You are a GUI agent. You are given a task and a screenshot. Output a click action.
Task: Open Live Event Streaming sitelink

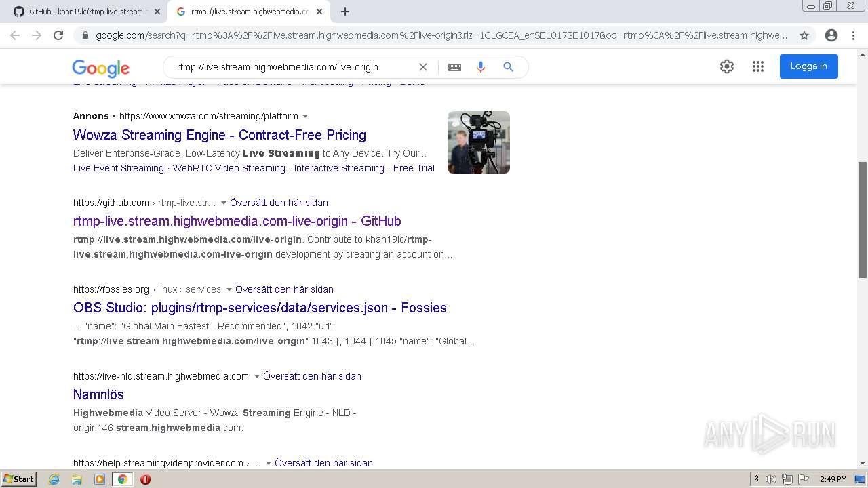tap(119, 168)
